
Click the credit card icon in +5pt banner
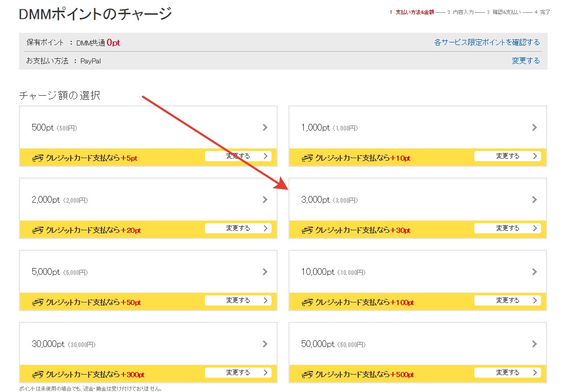(37, 158)
